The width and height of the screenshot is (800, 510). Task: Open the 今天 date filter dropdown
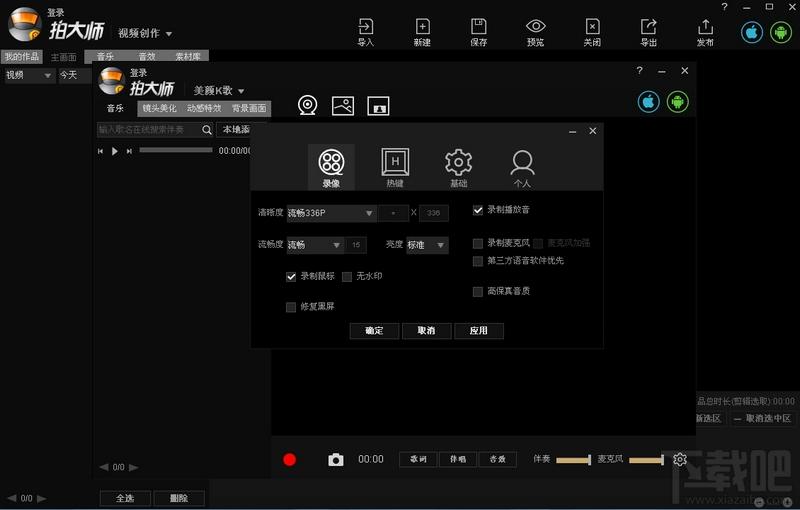tap(74, 75)
